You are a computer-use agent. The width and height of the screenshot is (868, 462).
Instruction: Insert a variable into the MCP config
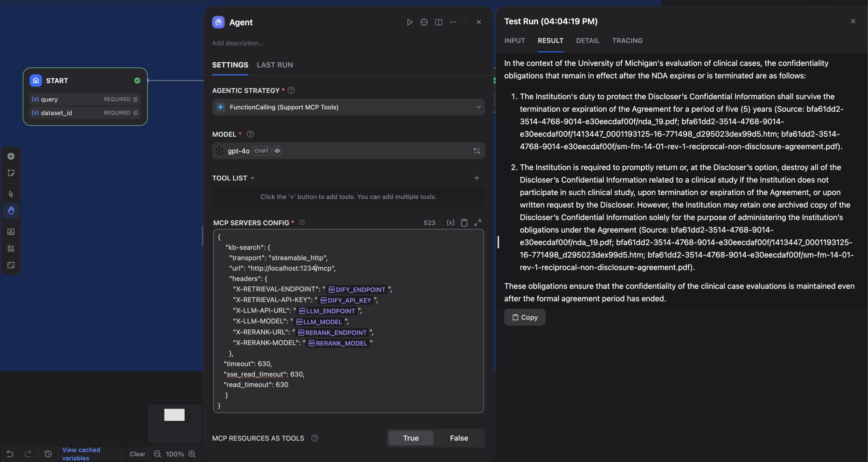[x=450, y=223]
